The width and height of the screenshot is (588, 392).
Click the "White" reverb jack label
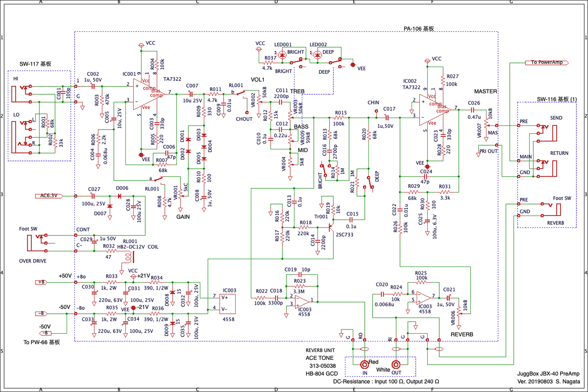point(383,370)
